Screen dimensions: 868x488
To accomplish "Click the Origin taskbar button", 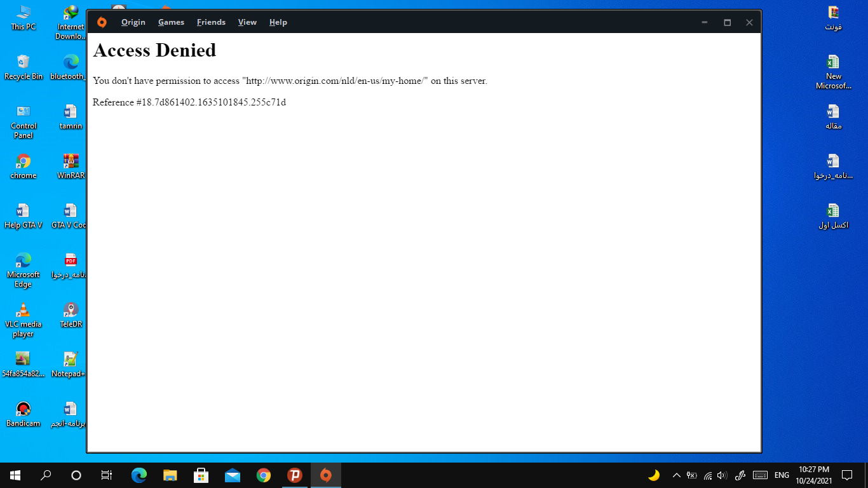I will coord(326,475).
